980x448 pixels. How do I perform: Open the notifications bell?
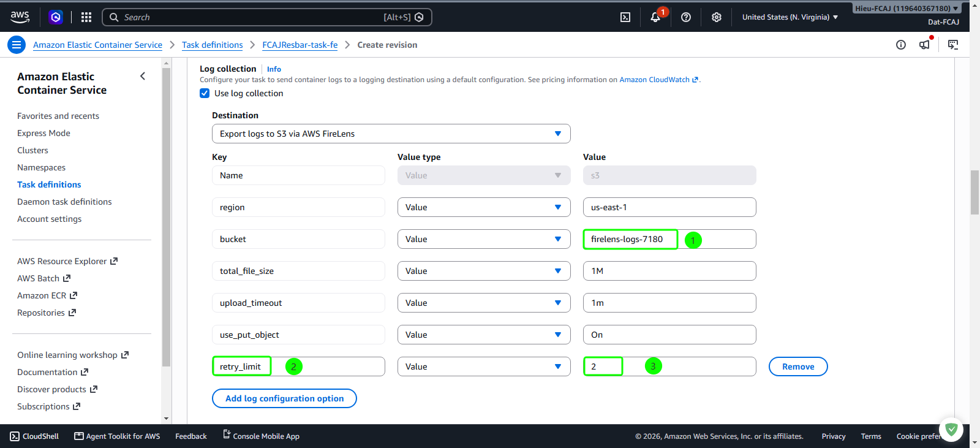pos(655,17)
